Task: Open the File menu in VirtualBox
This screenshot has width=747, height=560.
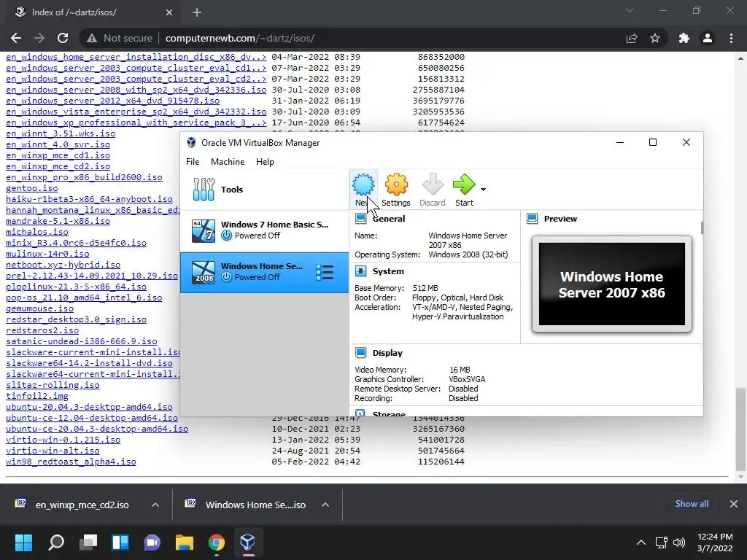Action: pos(193,162)
